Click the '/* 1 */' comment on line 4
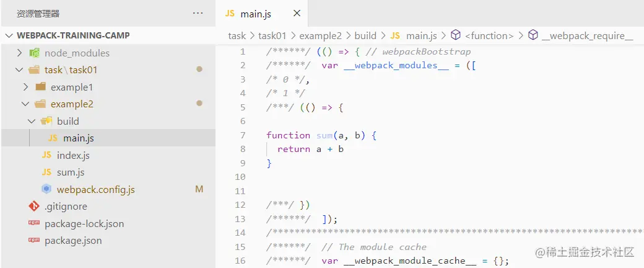 coord(285,94)
